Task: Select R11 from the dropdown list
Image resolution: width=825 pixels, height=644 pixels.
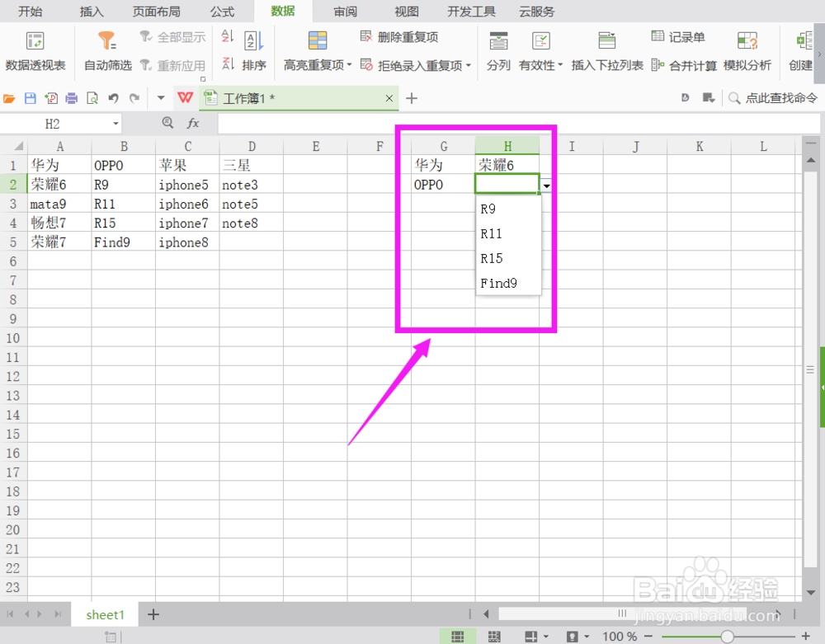Action: [x=508, y=234]
